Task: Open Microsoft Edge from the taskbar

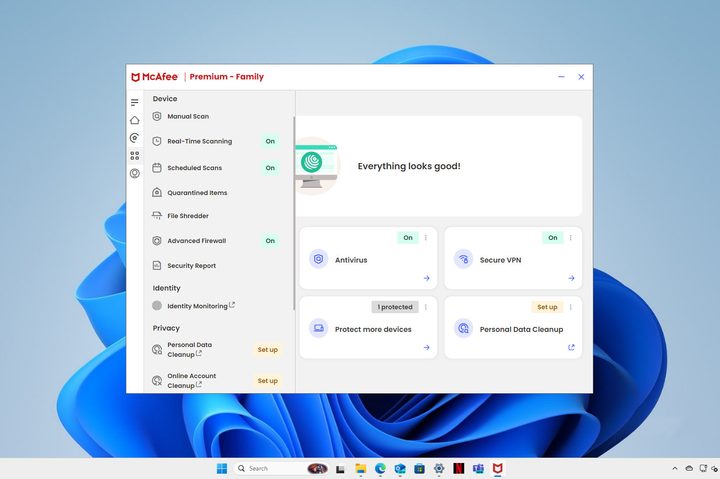Action: tap(380, 468)
